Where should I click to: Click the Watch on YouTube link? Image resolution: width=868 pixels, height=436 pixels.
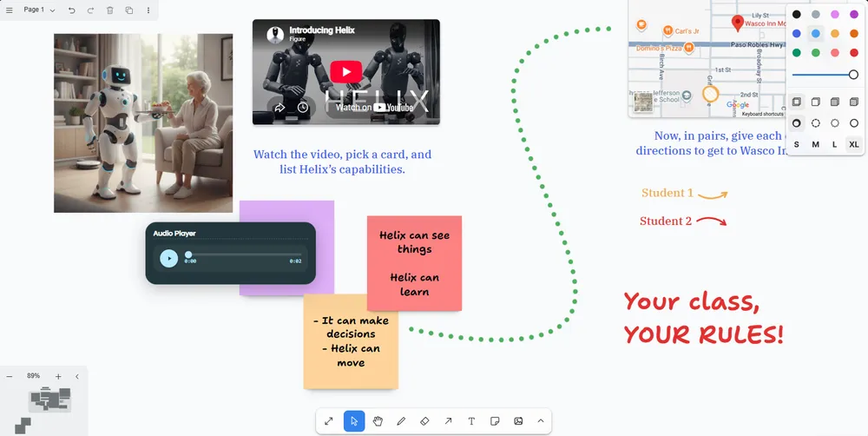tap(374, 108)
